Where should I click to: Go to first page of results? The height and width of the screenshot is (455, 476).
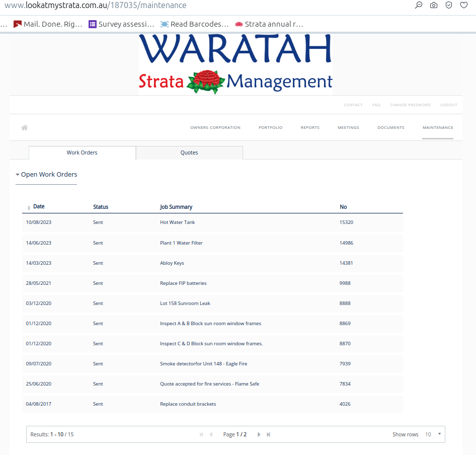201,434
